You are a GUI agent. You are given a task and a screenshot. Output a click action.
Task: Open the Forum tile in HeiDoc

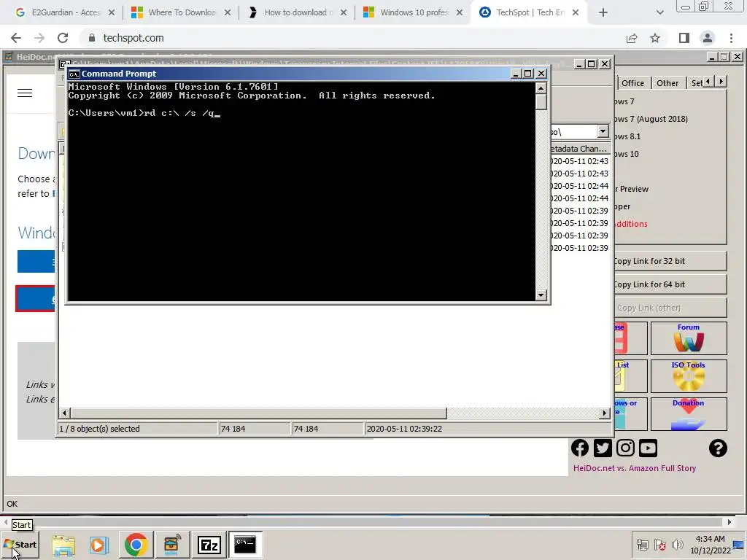[689, 338]
